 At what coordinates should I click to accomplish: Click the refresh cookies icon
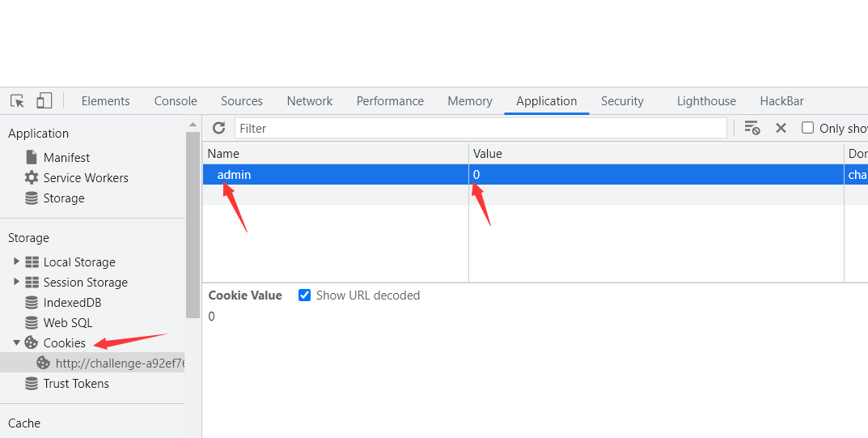coord(218,128)
